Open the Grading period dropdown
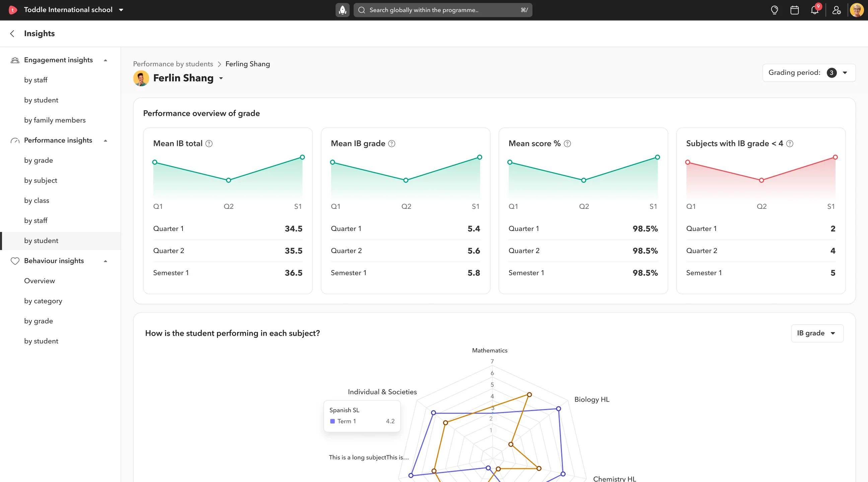Viewport: 868px width, 482px height. [809, 73]
